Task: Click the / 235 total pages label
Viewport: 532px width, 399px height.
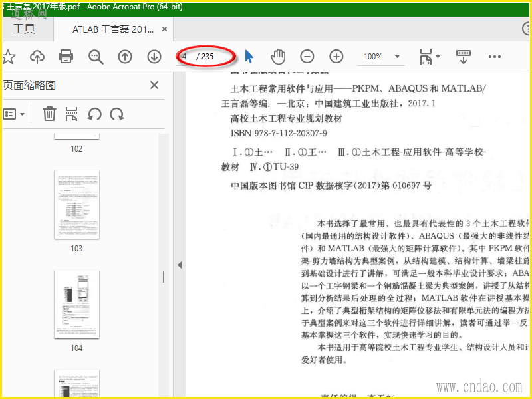Action: (x=205, y=57)
